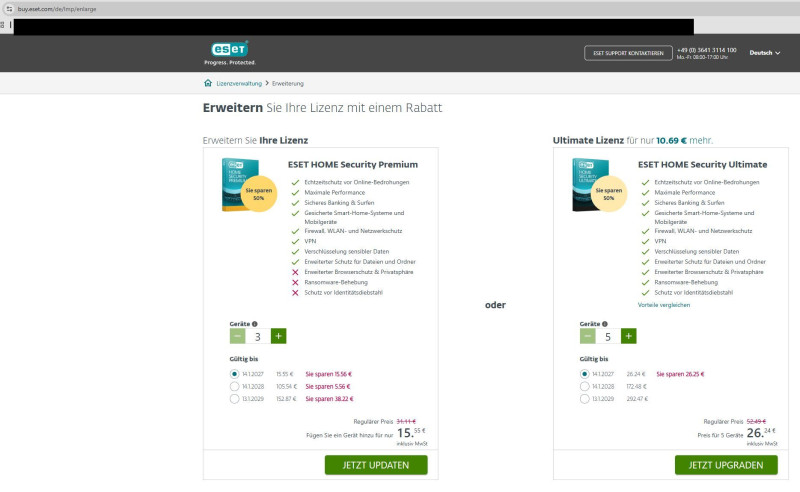Click info icon next to Ultimate Geräte
Viewport: 800px width, 492px height.
click(605, 324)
